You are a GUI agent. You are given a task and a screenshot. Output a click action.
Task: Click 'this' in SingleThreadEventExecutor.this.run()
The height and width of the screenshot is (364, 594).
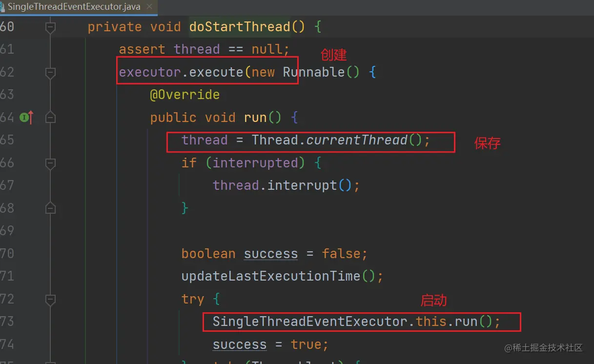point(431,322)
